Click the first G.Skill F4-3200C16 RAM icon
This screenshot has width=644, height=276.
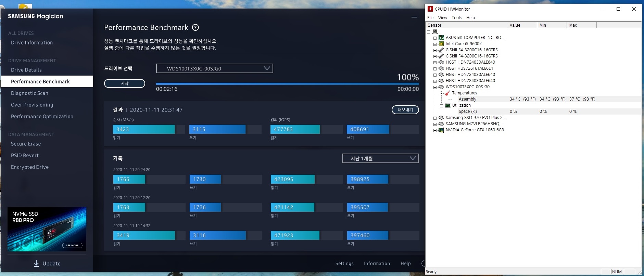[x=441, y=50]
